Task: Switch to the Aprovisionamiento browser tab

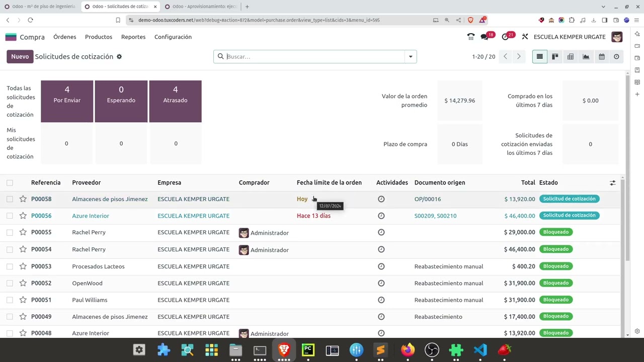Action: (201, 7)
